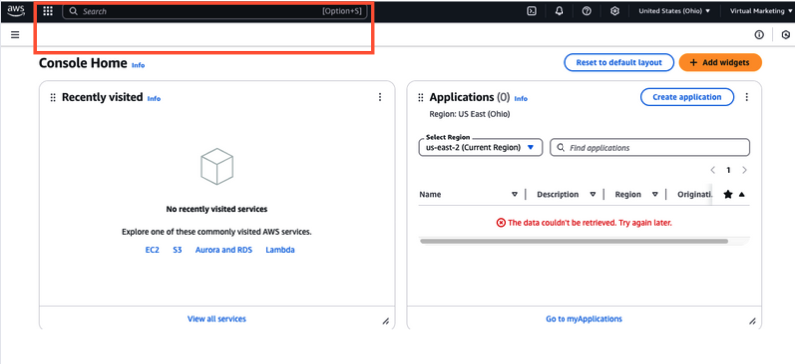
Task: Go to previous applications page arrow
Action: coord(713,170)
